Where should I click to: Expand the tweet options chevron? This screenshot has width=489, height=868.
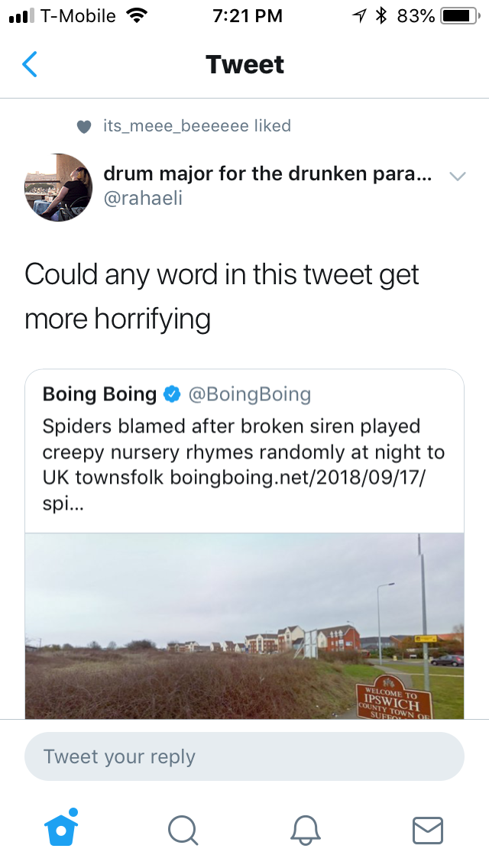click(457, 177)
